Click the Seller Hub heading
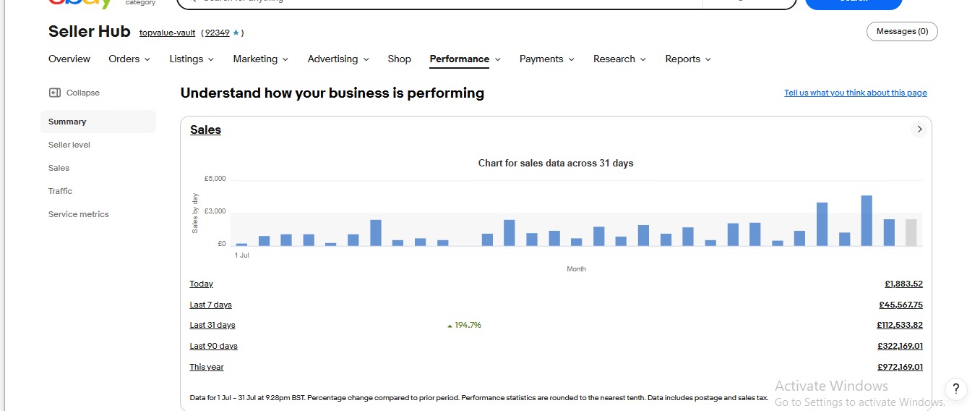This screenshot has width=980, height=411. 90,31
